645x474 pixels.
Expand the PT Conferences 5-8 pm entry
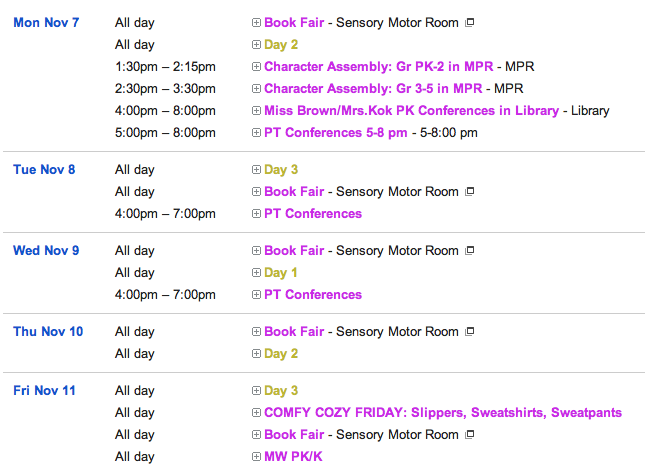point(256,132)
